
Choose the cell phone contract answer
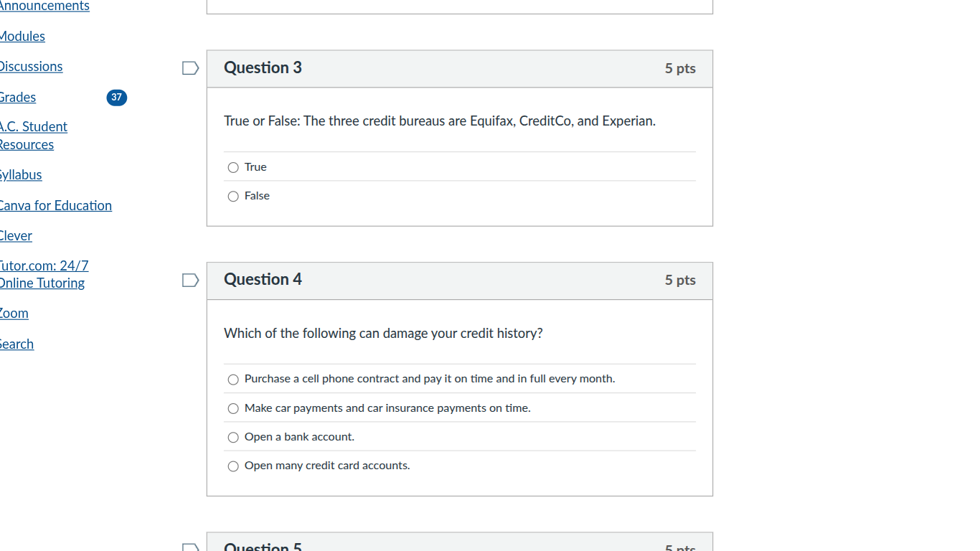point(233,379)
